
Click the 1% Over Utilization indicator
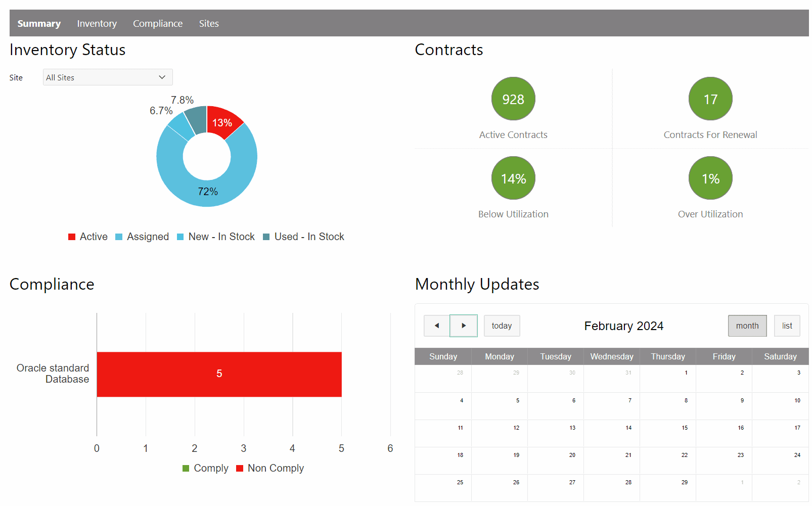[710, 178]
